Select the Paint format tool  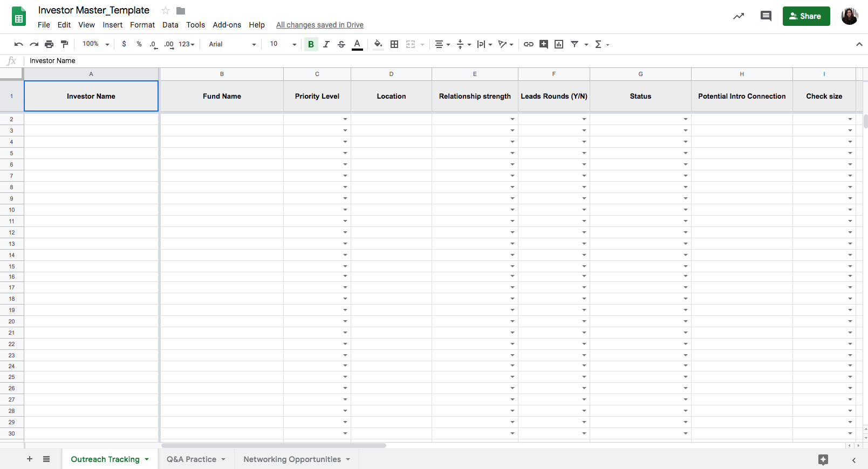(65, 44)
